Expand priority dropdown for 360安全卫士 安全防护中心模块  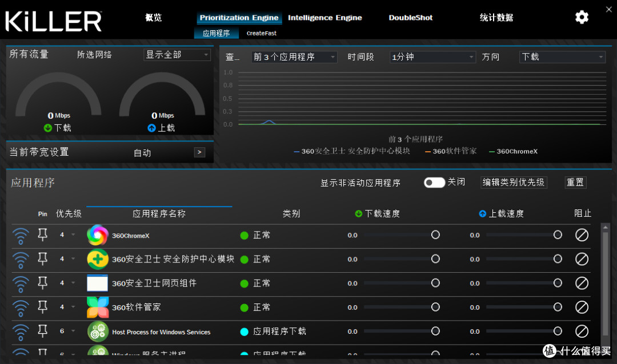click(x=73, y=258)
